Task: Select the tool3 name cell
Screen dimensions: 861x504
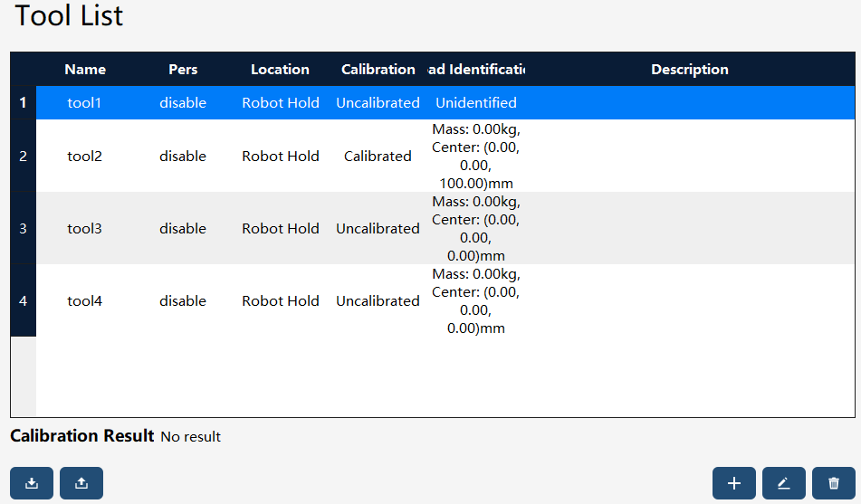Action: coord(85,228)
